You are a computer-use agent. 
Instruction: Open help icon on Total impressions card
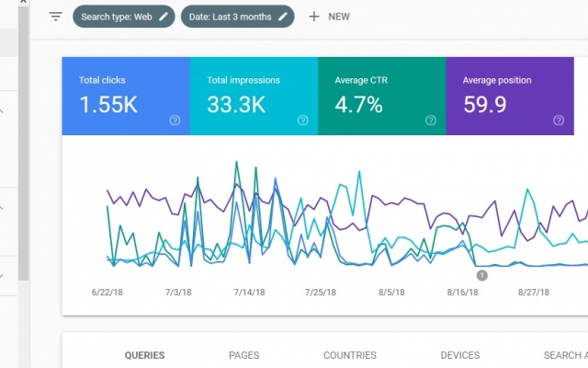pos(302,121)
